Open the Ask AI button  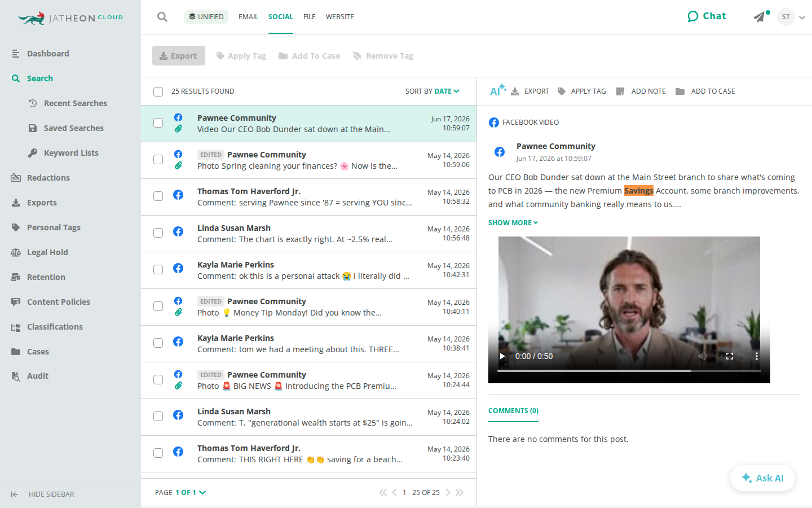coord(762,478)
